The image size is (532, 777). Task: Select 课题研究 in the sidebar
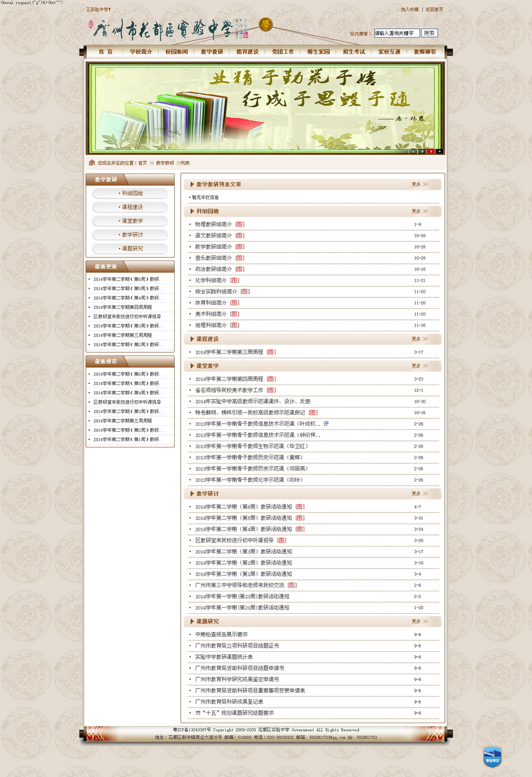click(130, 249)
